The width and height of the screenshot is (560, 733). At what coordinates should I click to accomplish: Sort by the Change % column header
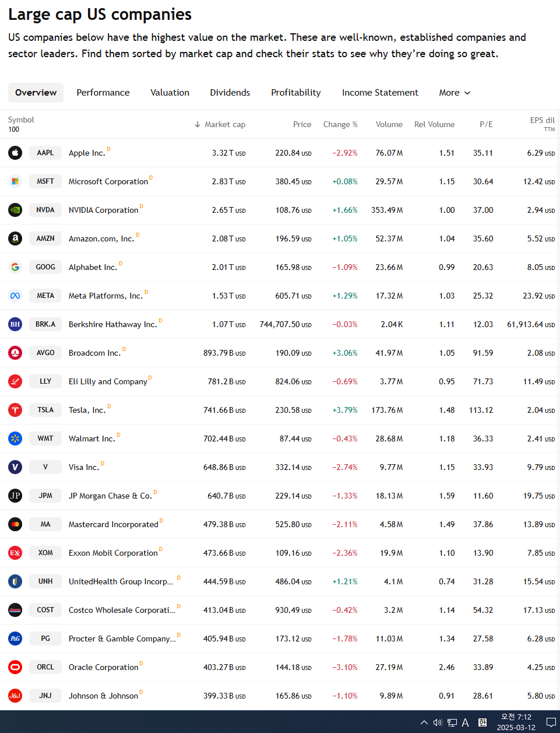(x=340, y=124)
